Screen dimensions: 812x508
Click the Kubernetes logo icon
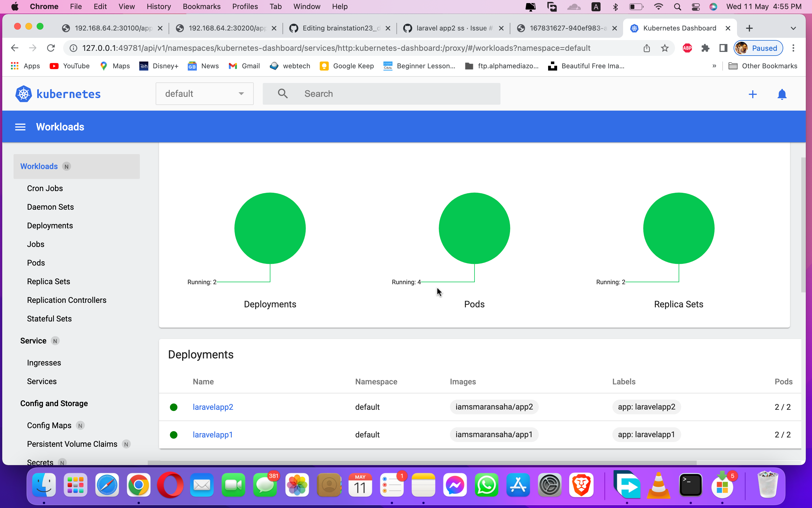tap(24, 94)
